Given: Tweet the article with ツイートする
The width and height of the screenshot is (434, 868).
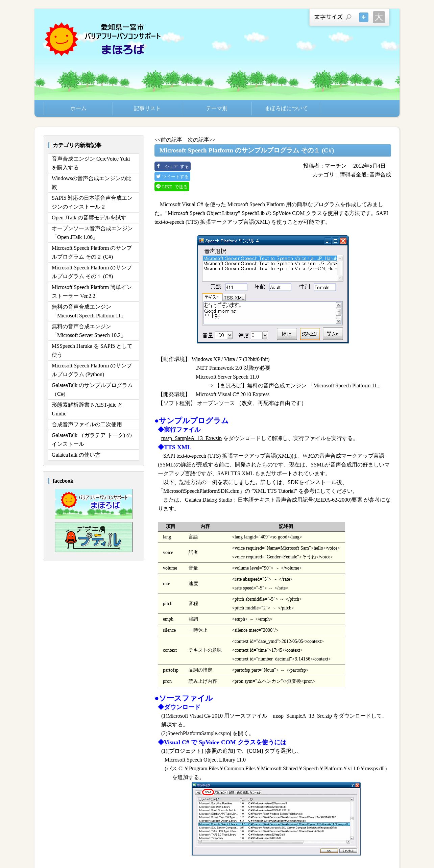Looking at the screenshot, I should (x=172, y=176).
